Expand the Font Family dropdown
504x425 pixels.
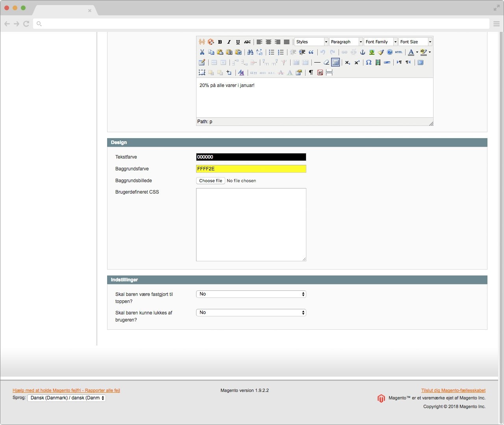tap(381, 42)
